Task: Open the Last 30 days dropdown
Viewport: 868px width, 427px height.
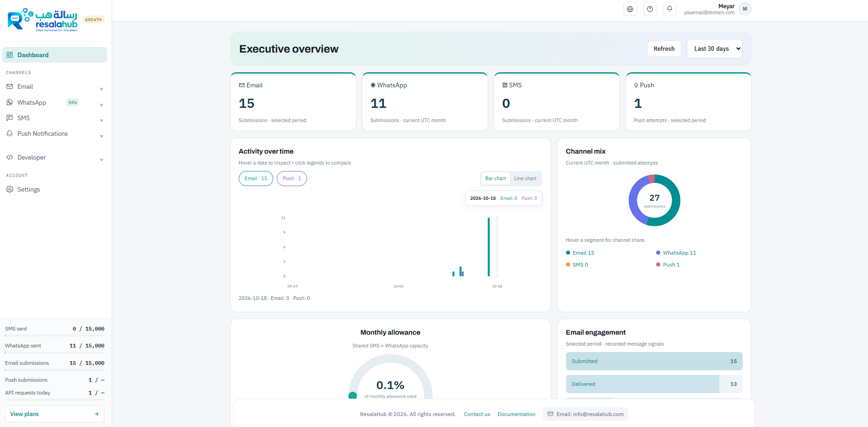Action: [x=714, y=48]
